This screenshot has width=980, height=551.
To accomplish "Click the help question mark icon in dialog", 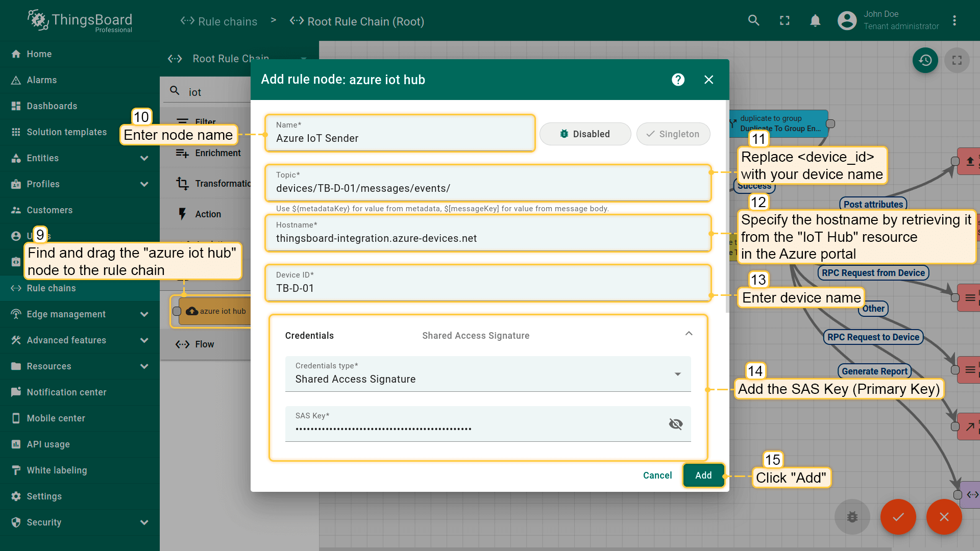I will pos(678,80).
